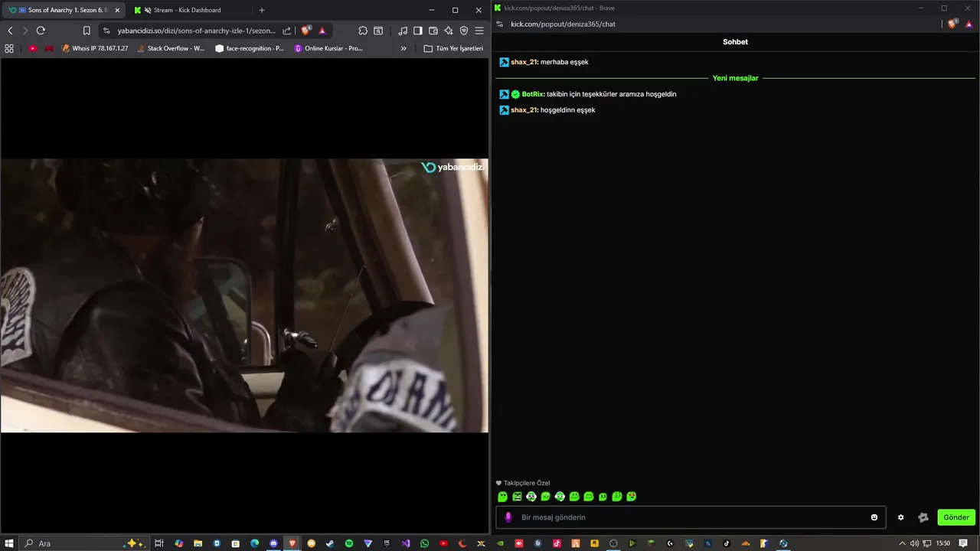Open the Online Kurslar bookmark
This screenshot has height=551, width=980.
point(328,48)
